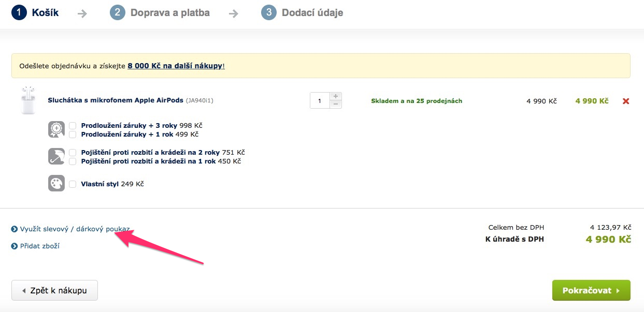Screen dimensions: 644x312
Task: Toggle the Vlastní styl checkbox
Action: coord(73,184)
